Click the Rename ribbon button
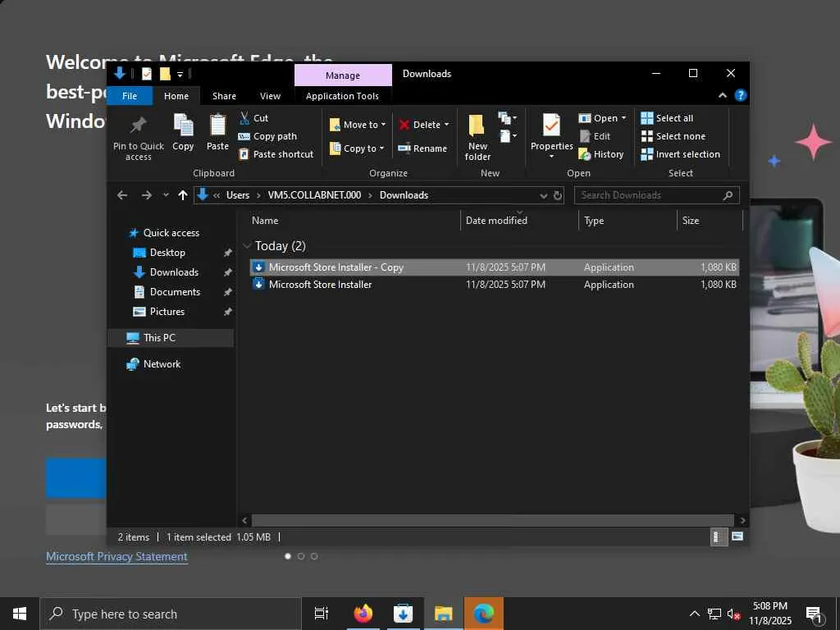This screenshot has width=840, height=630. point(422,148)
